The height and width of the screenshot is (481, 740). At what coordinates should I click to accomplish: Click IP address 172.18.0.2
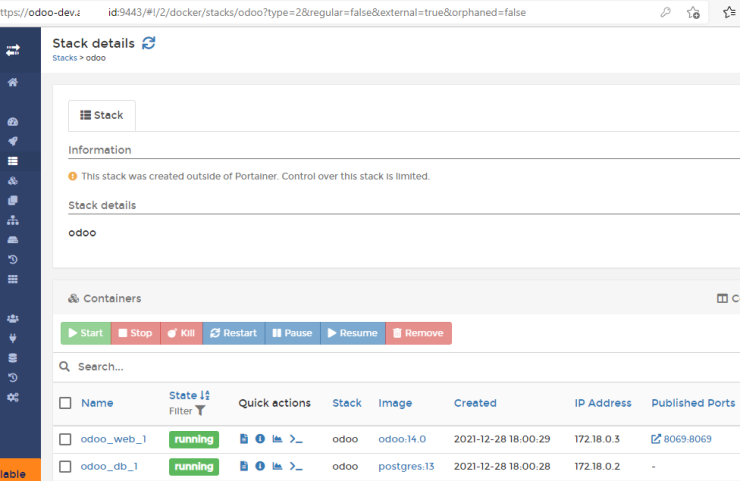coord(597,466)
